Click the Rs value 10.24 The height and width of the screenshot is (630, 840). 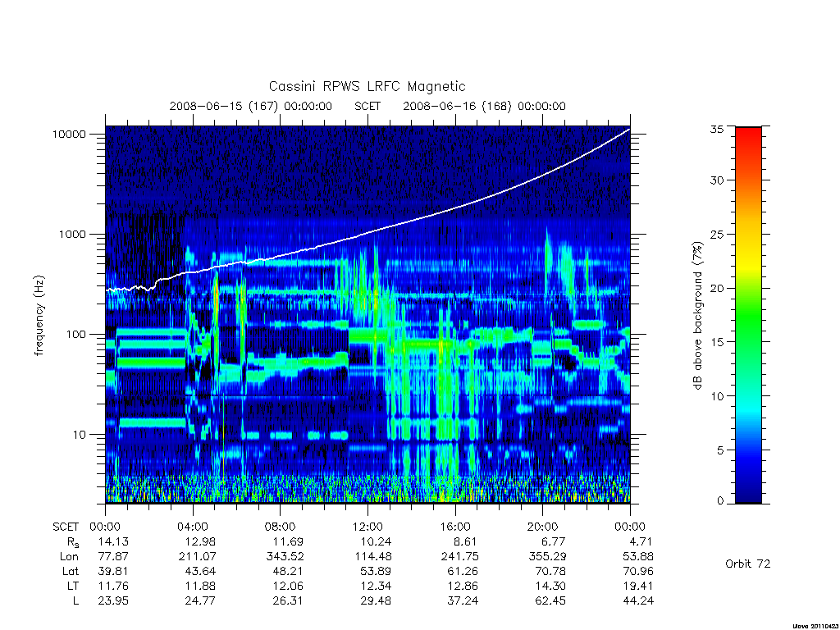pyautogui.click(x=376, y=541)
